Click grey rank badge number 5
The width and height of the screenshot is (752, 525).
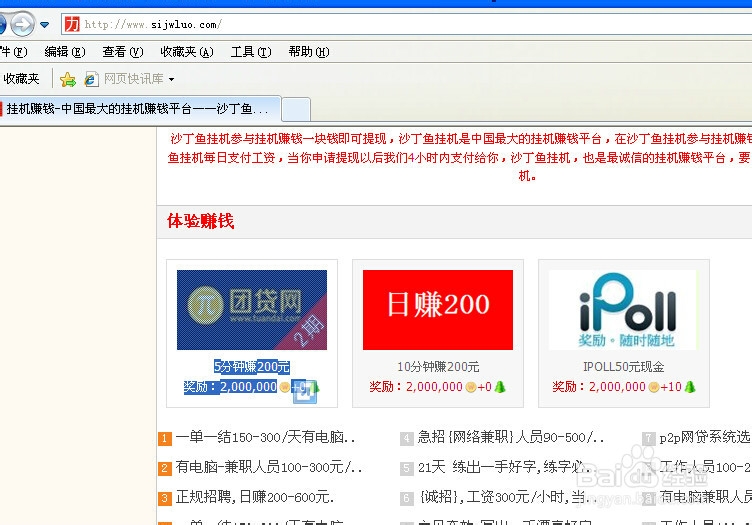[407, 468]
